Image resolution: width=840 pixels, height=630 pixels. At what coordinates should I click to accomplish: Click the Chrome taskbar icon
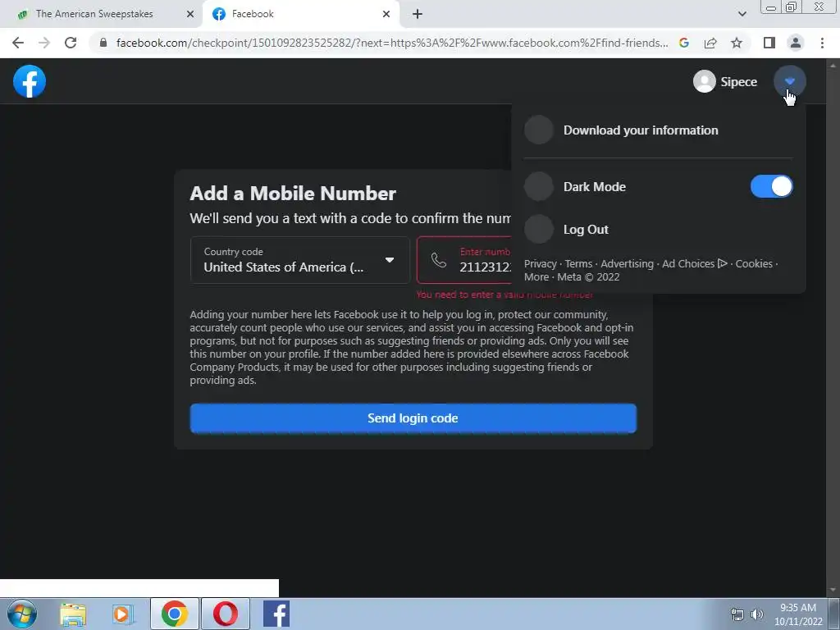175,614
